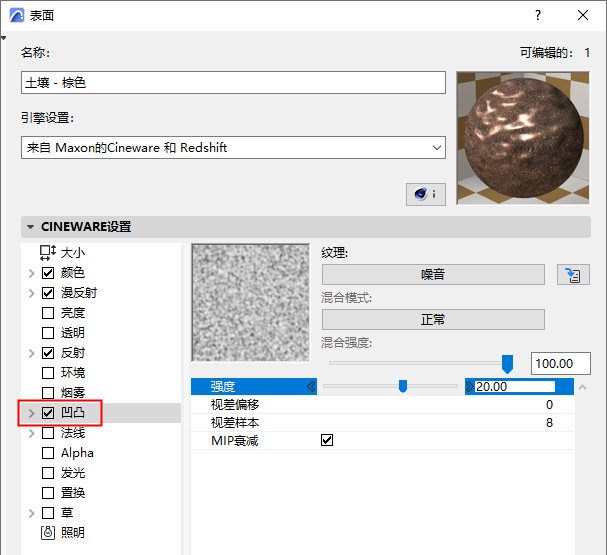Click the left keyframe arrow beside 强度
The height and width of the screenshot is (555, 607).
click(311, 386)
